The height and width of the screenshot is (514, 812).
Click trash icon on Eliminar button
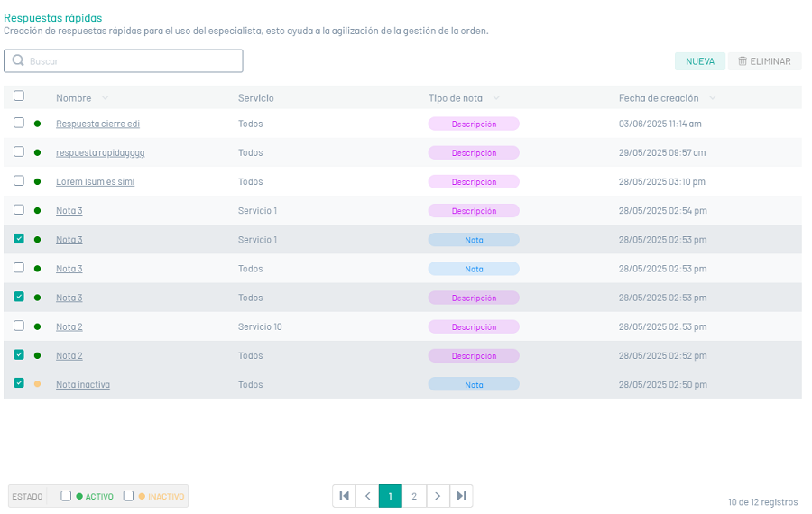pyautogui.click(x=743, y=61)
